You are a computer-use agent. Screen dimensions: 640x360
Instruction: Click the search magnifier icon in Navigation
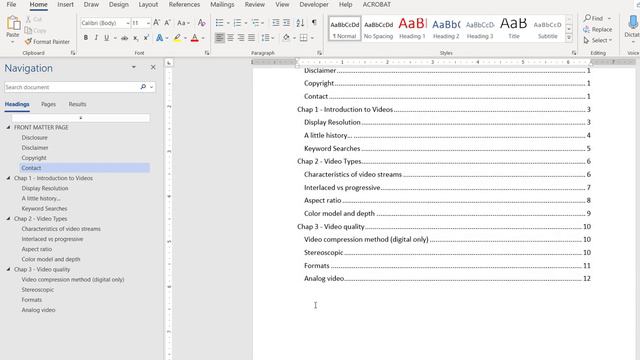(x=143, y=87)
